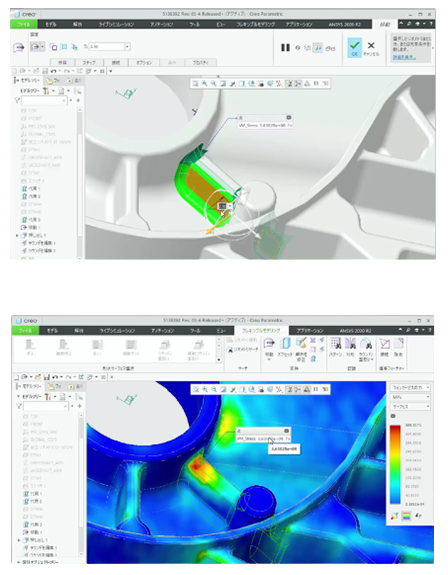
Task: Click the save icon in upper window quick toolbar
Action: point(45,71)
